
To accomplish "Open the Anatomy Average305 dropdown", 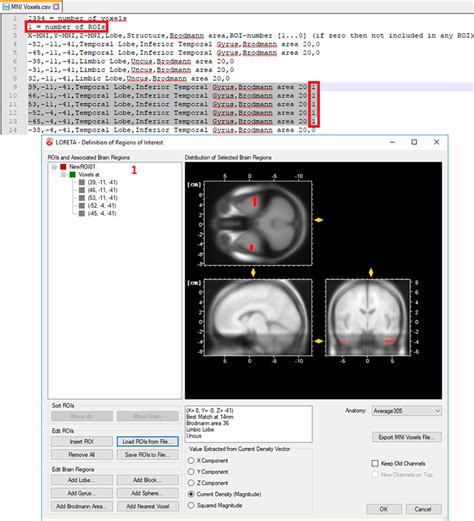I will coord(407,411).
